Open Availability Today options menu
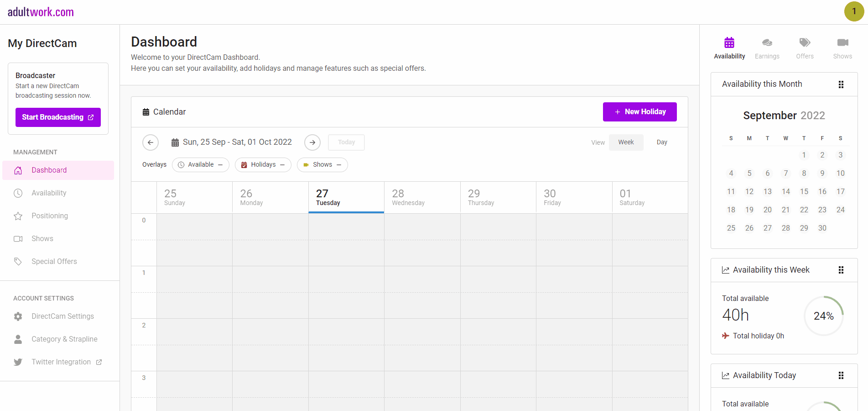 point(841,376)
